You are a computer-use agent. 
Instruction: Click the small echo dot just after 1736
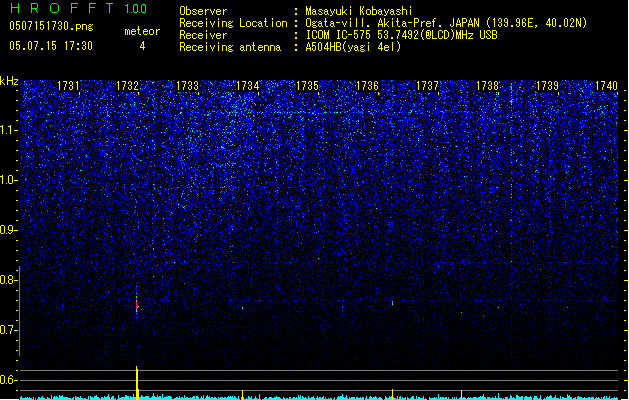[x=392, y=303]
